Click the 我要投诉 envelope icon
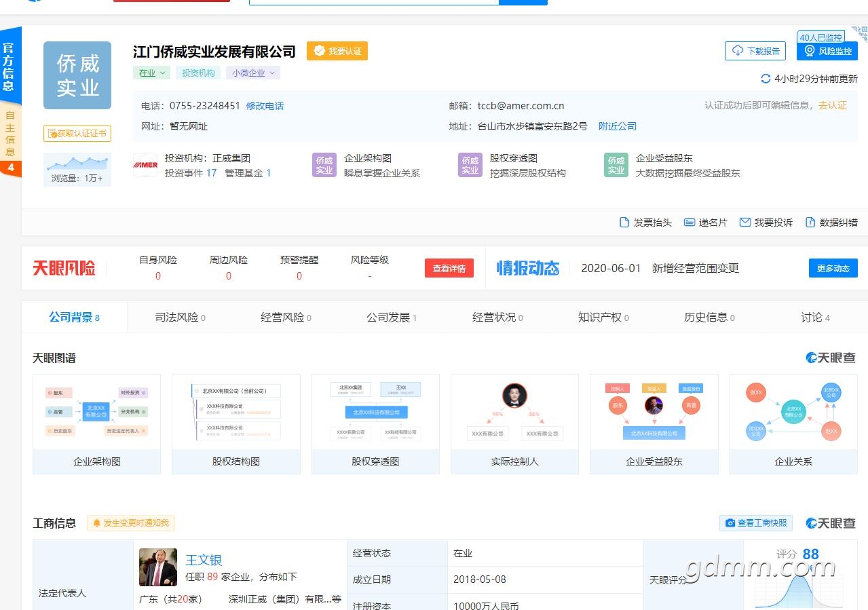 coord(744,223)
